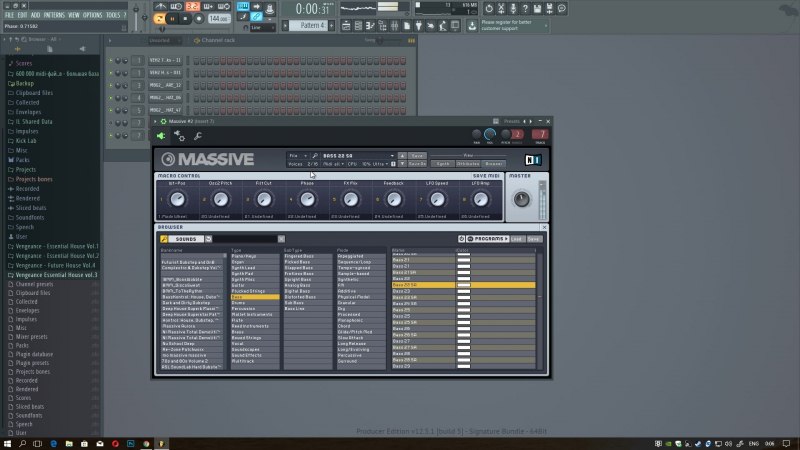Expand Vengeance Essential House vol.3 folder
Viewport: 800px width, 450px height.
tap(56, 275)
